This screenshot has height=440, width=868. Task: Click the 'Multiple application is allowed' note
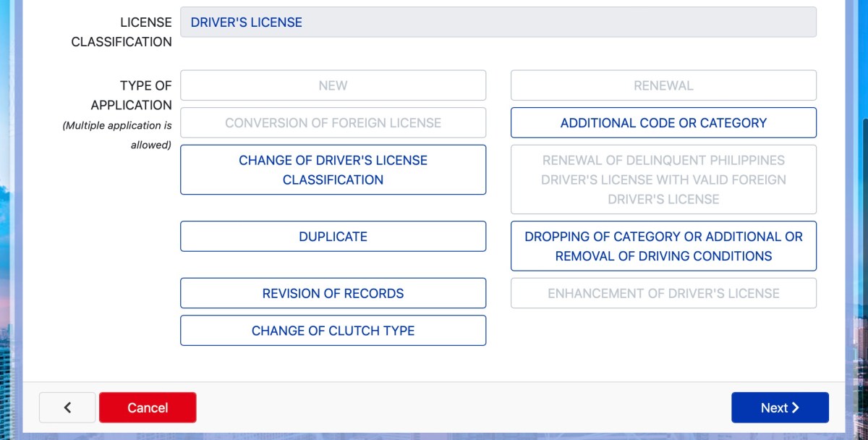(117, 135)
